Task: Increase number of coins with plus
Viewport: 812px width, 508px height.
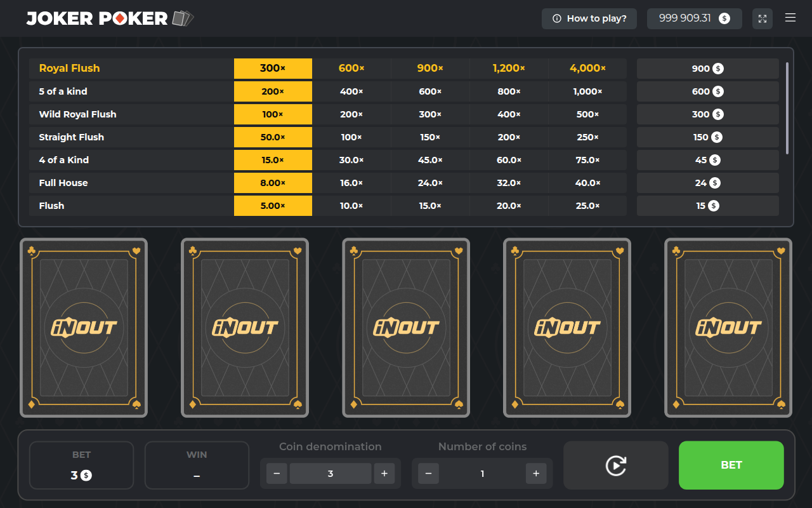Action: click(x=536, y=474)
